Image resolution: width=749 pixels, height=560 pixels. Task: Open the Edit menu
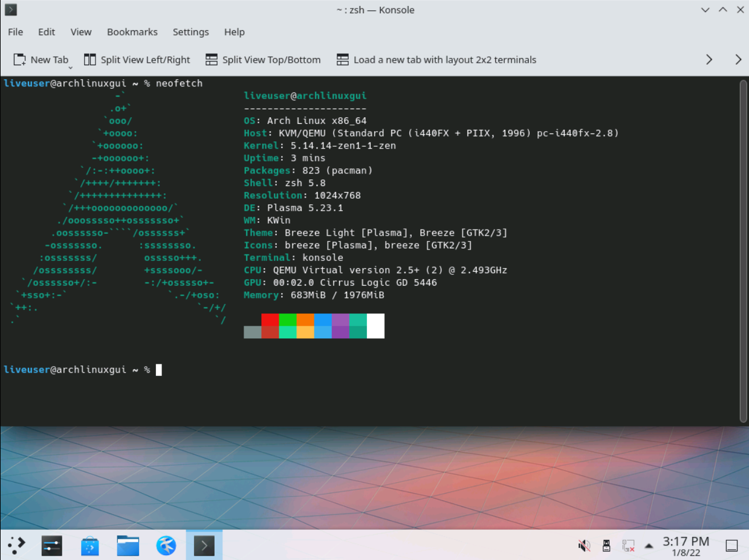(x=47, y=32)
